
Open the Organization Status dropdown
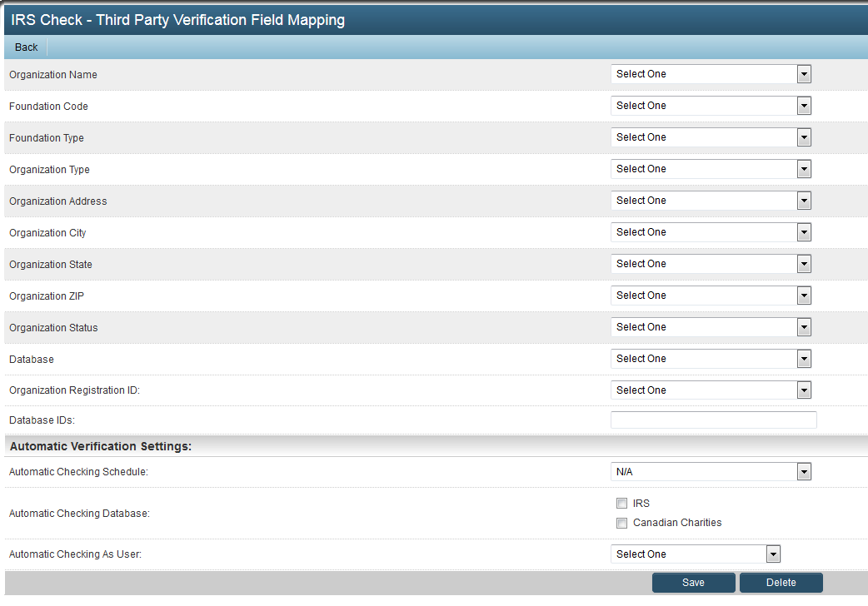point(711,327)
